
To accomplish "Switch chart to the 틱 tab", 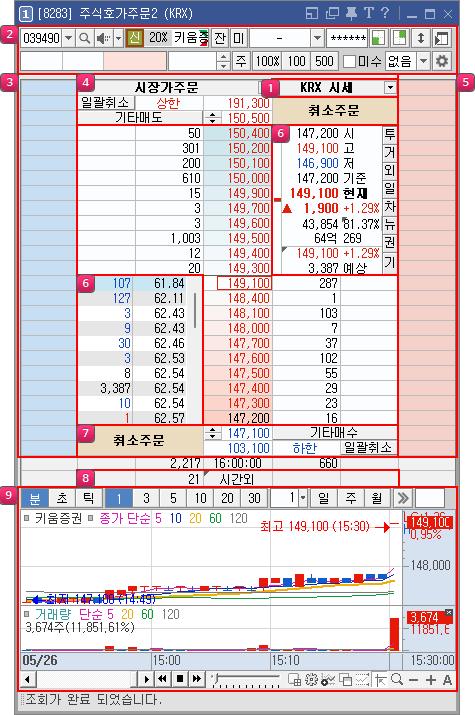I will tap(88, 498).
